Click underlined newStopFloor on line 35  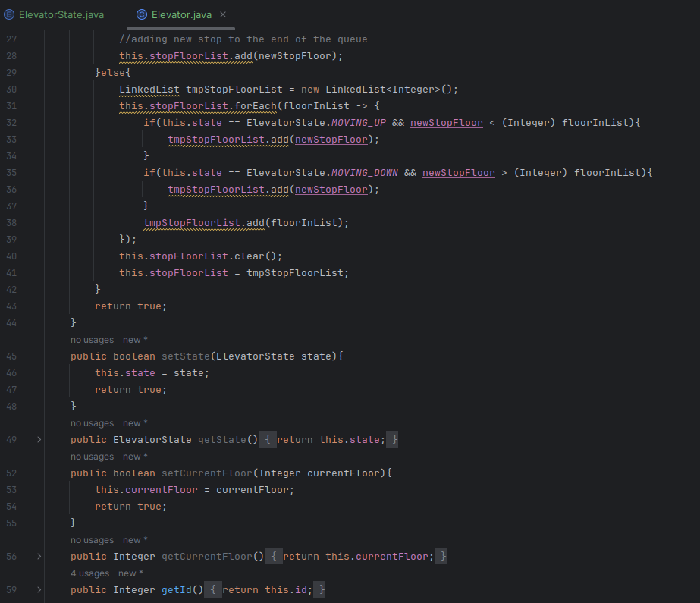tap(459, 173)
